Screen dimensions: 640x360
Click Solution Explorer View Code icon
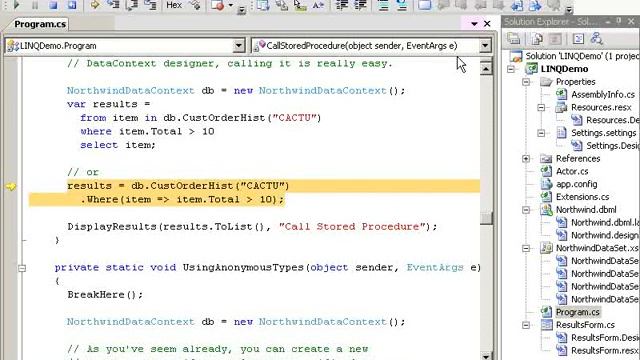[578, 39]
